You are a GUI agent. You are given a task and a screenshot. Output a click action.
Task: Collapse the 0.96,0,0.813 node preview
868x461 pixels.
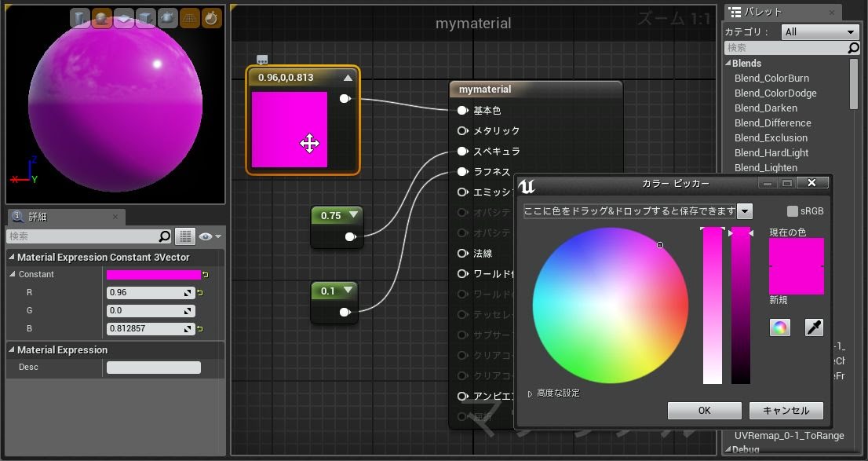[348, 78]
